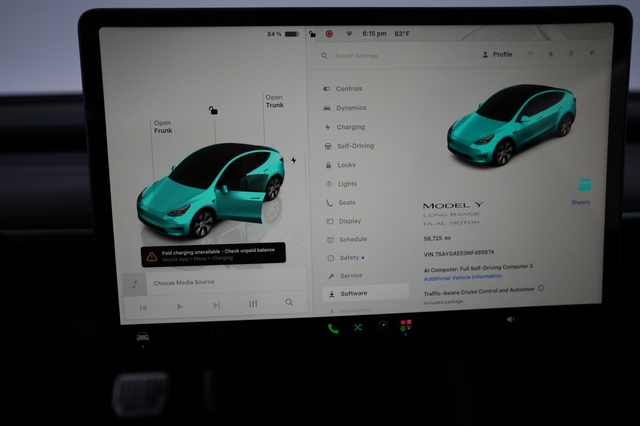Open the media equalizer icon
The image size is (640, 426).
coord(253,304)
